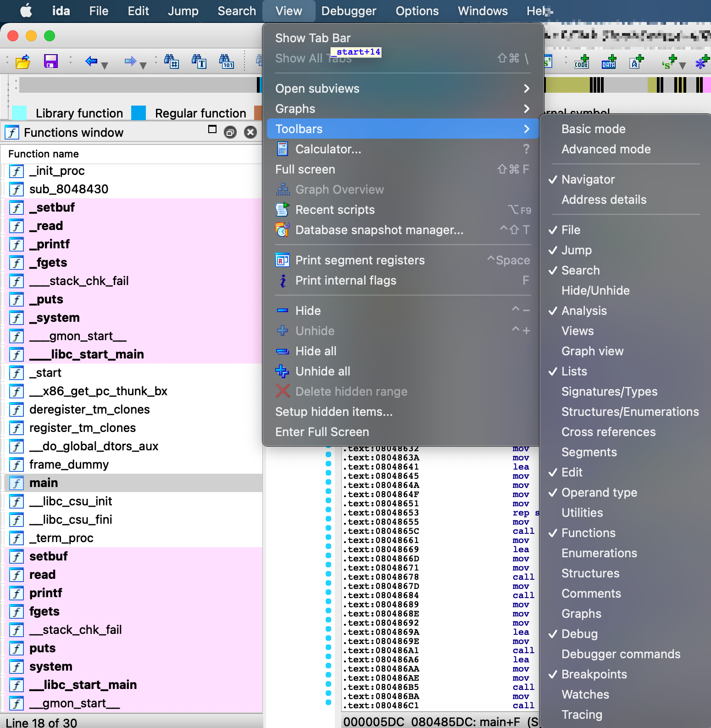Viewport: 711px width, 728px height.
Task: Uncheck Navigator toolbar
Action: [x=626, y=179]
